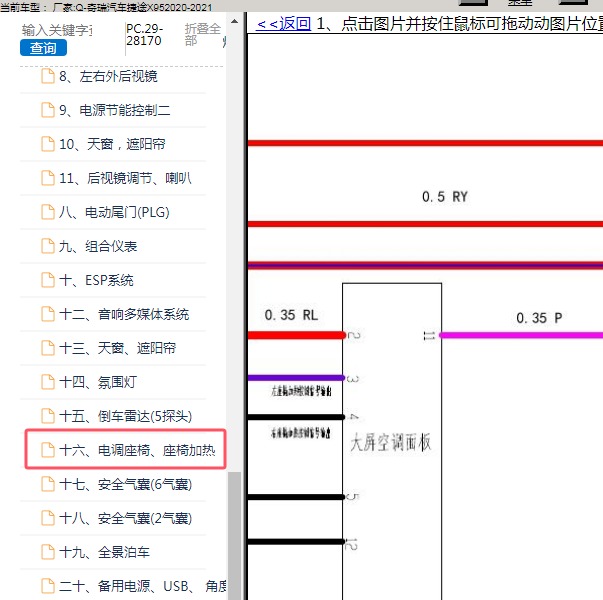Screen dimensions: 603x600
Task: Click the 折叠全部 collapse all link
Action: (203, 35)
